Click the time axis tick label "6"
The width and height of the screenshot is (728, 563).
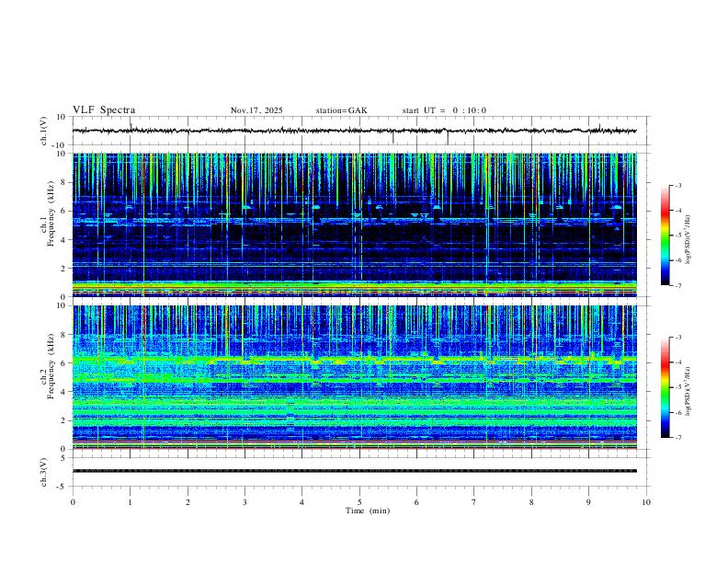pyautogui.click(x=416, y=502)
